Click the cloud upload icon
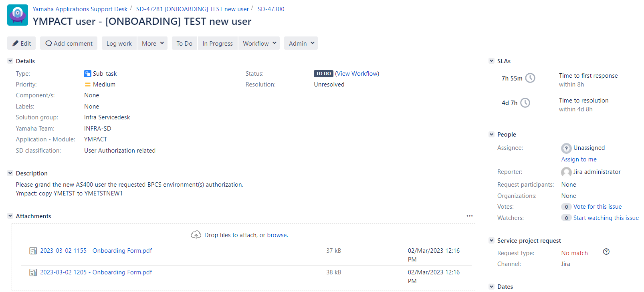Image resolution: width=644 pixels, height=292 pixels. click(x=196, y=235)
